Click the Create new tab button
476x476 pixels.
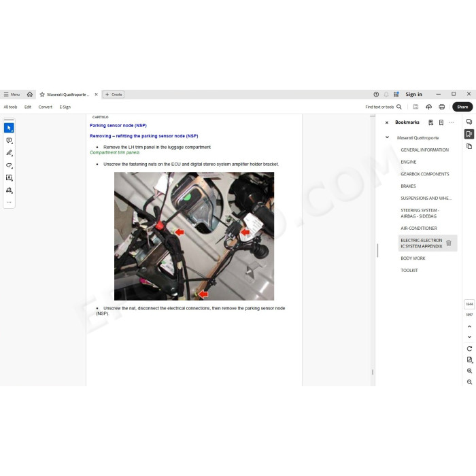pyautogui.click(x=114, y=95)
